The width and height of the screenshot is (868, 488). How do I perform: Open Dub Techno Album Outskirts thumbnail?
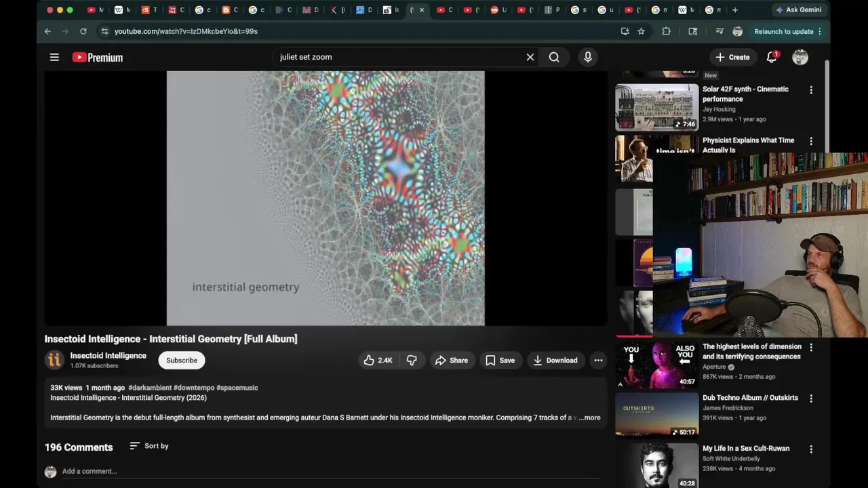[x=656, y=415]
